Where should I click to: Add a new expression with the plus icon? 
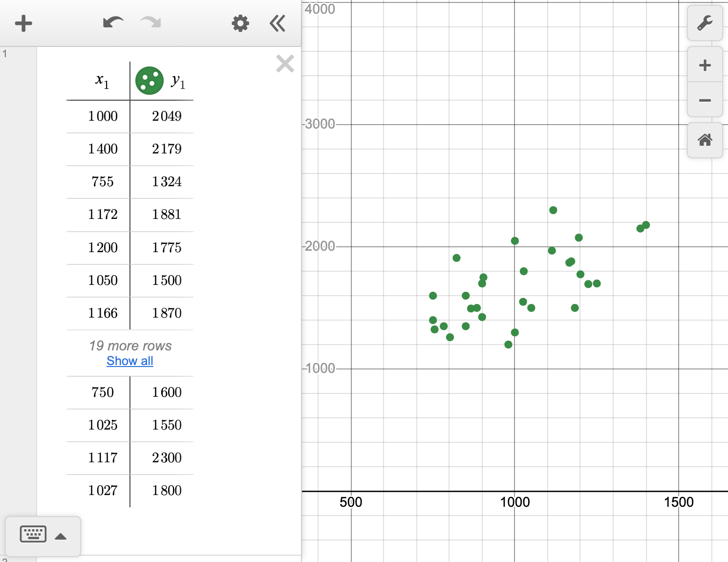(23, 23)
